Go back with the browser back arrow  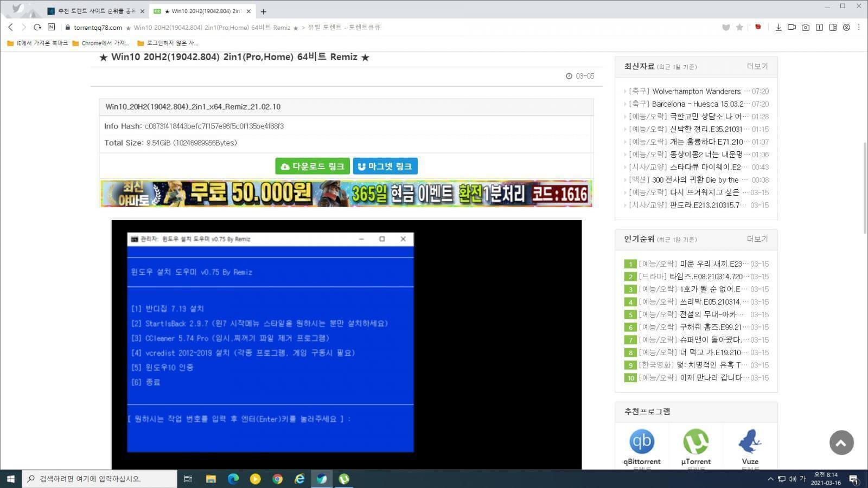tap(10, 27)
